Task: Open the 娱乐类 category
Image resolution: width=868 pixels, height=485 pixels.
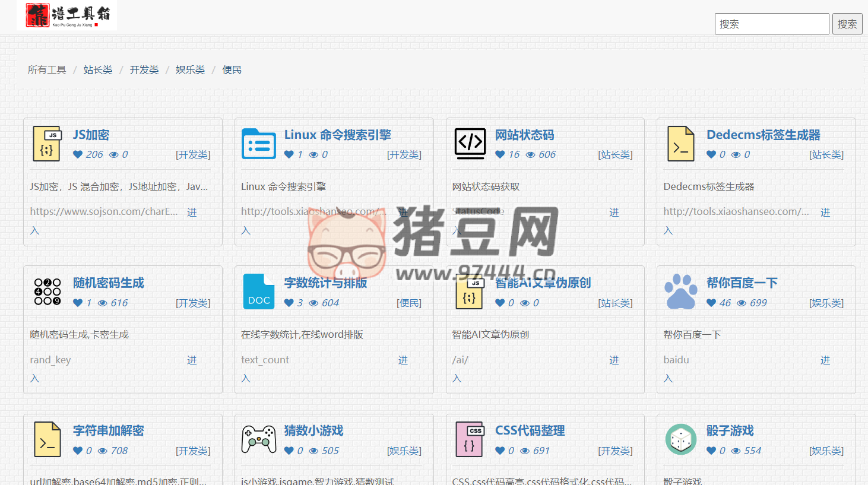Action: click(x=190, y=69)
